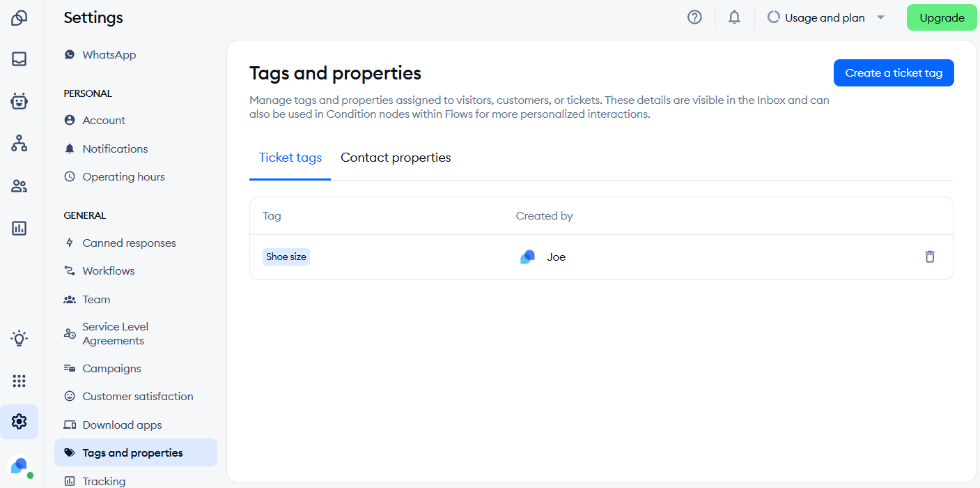Open the Inbox icon in left rail
Screen dimensions: 980x488
coord(20,59)
